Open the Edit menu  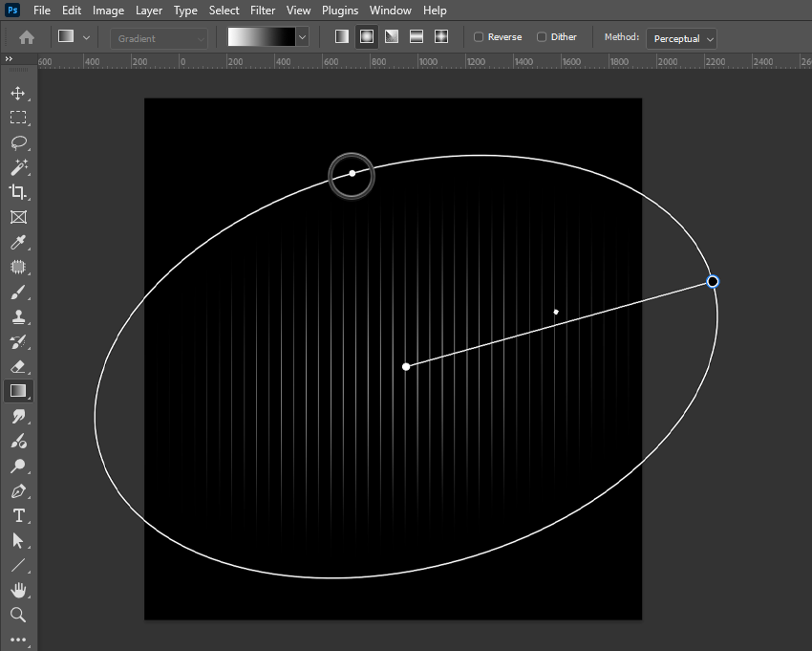click(x=72, y=11)
